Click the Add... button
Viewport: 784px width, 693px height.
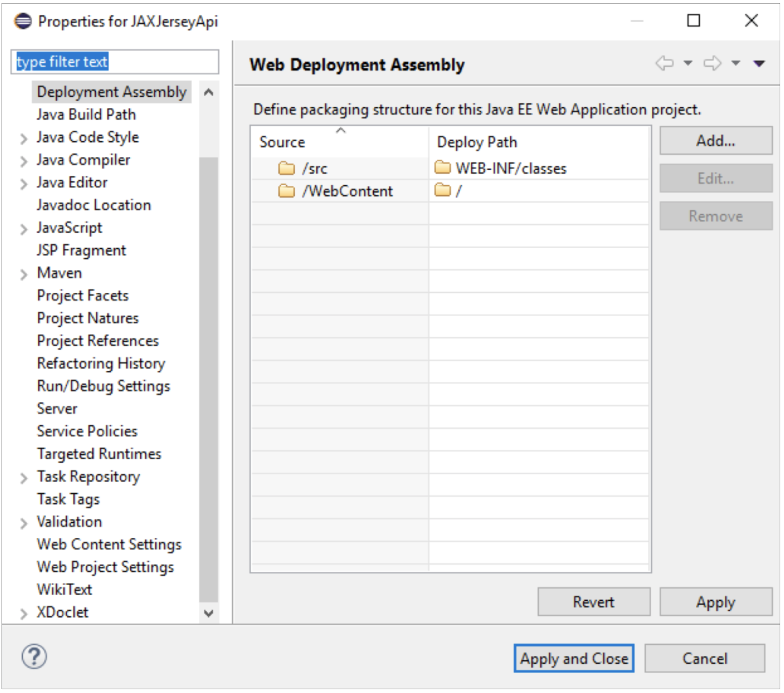point(716,141)
